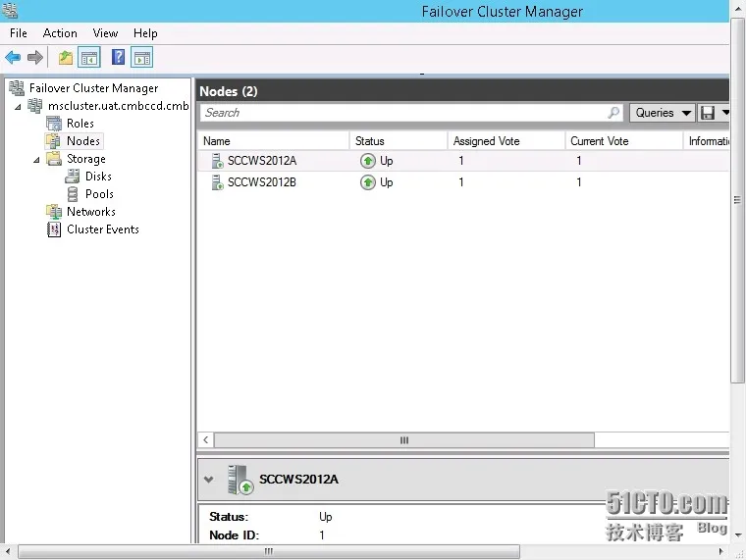Screen dimensions: 746x560
Task: Open the Action menu
Action: pyautogui.click(x=60, y=33)
